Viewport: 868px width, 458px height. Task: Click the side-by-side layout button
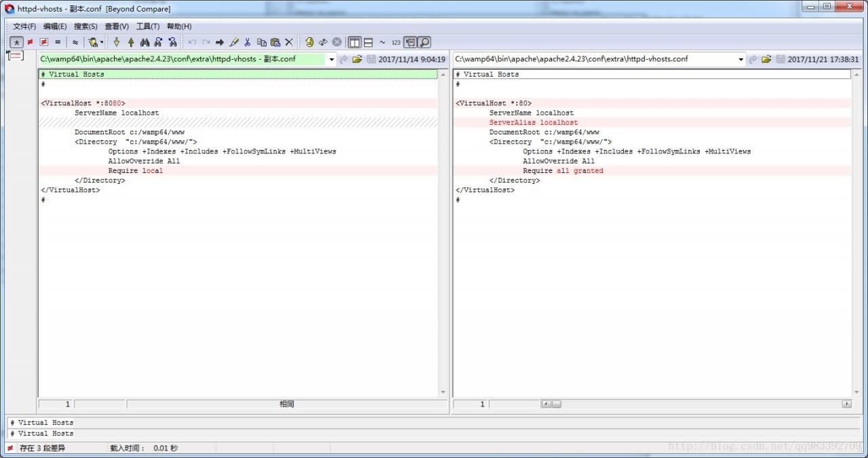coord(354,42)
